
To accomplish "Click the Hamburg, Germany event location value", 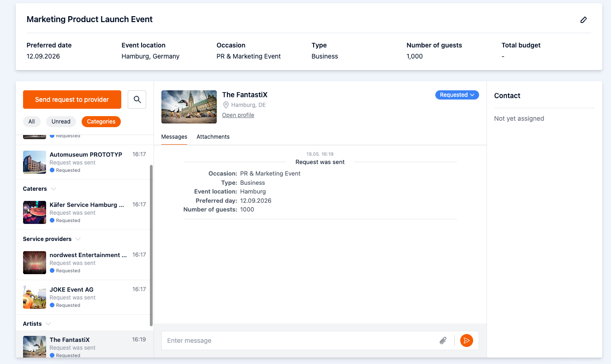I will (150, 56).
